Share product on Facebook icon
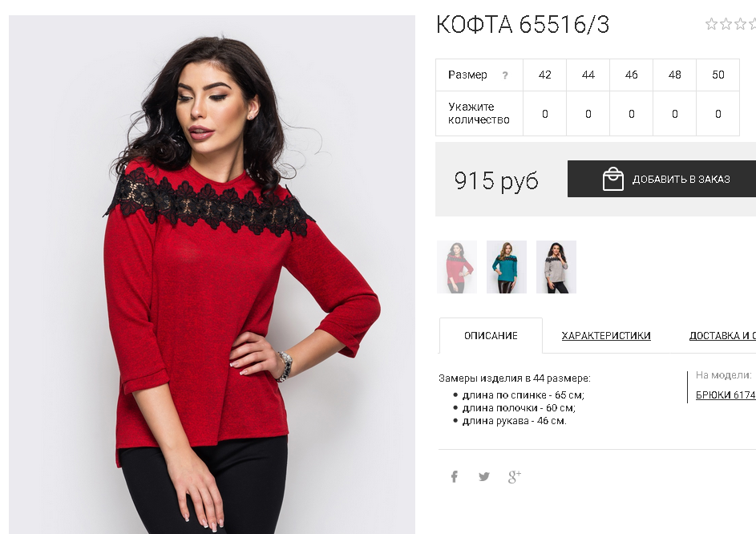The height and width of the screenshot is (534, 756). tap(455, 476)
